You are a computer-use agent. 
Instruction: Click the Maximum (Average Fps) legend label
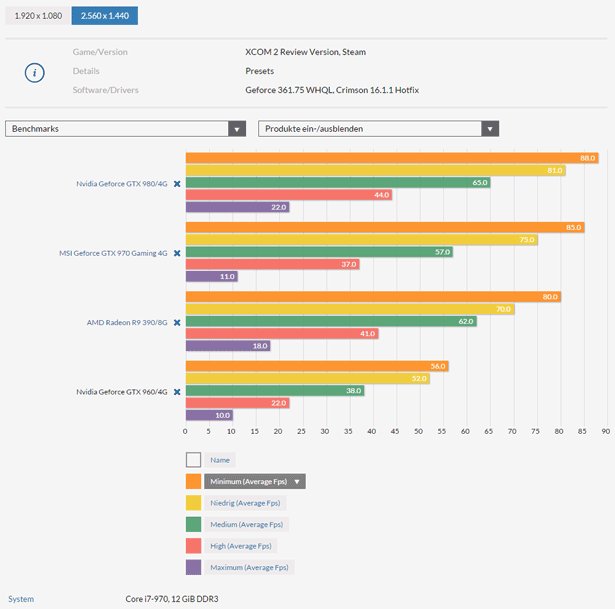[247, 567]
